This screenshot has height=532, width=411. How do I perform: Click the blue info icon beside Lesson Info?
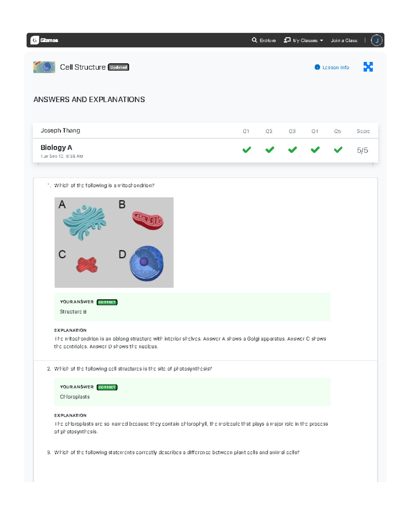316,67
